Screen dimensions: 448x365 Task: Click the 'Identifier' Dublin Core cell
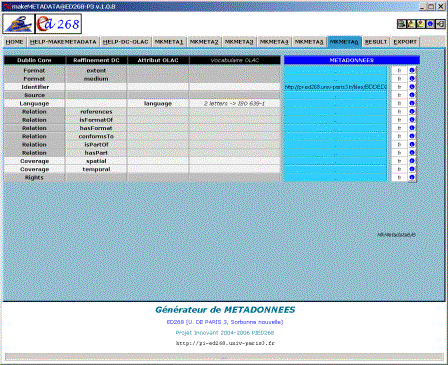point(34,87)
